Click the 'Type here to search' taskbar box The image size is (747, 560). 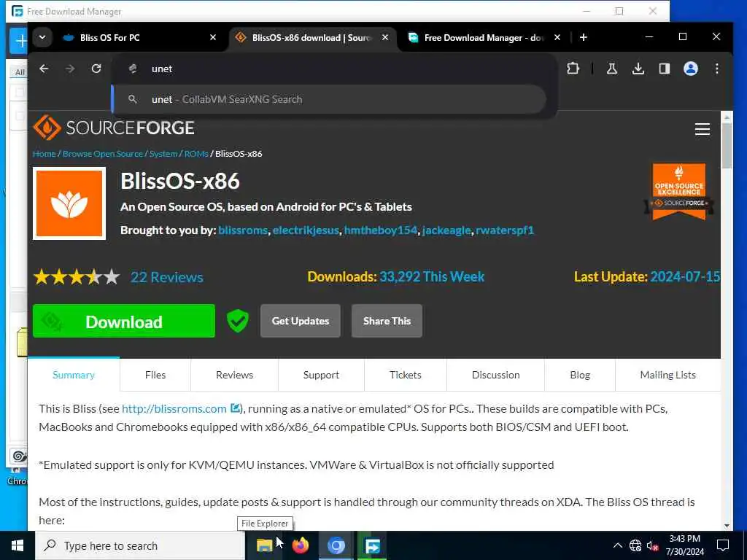(141, 545)
